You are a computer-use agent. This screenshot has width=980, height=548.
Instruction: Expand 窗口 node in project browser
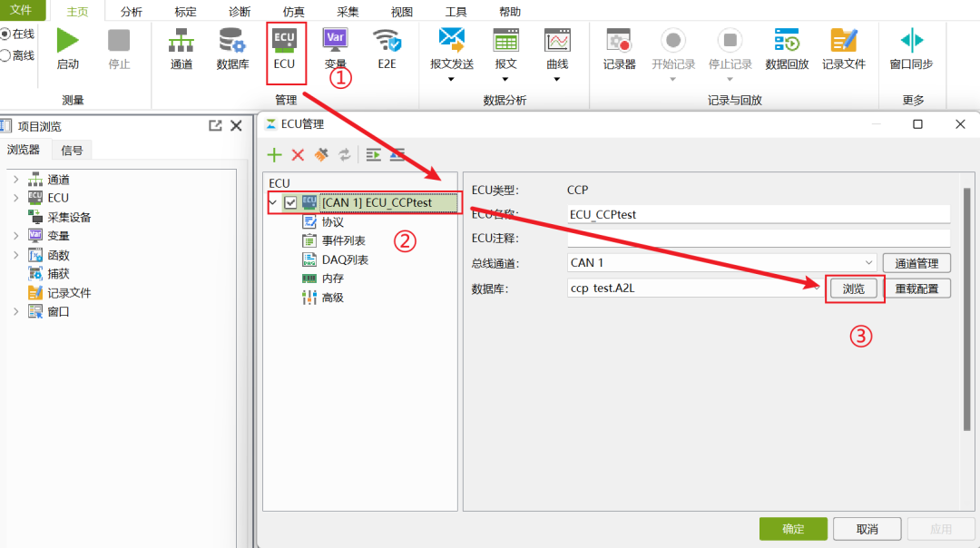(16, 311)
